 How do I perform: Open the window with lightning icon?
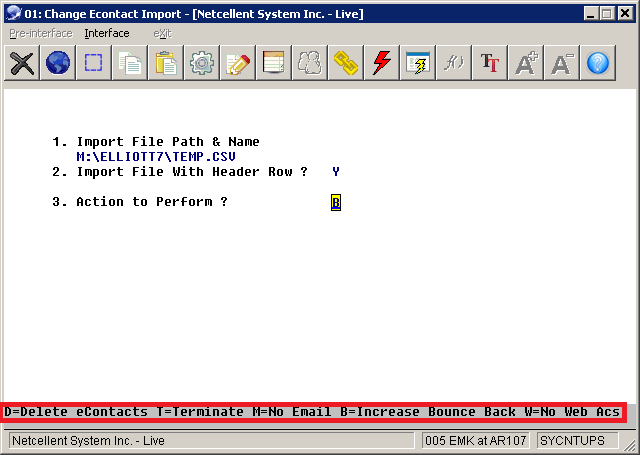pyautogui.click(x=418, y=63)
